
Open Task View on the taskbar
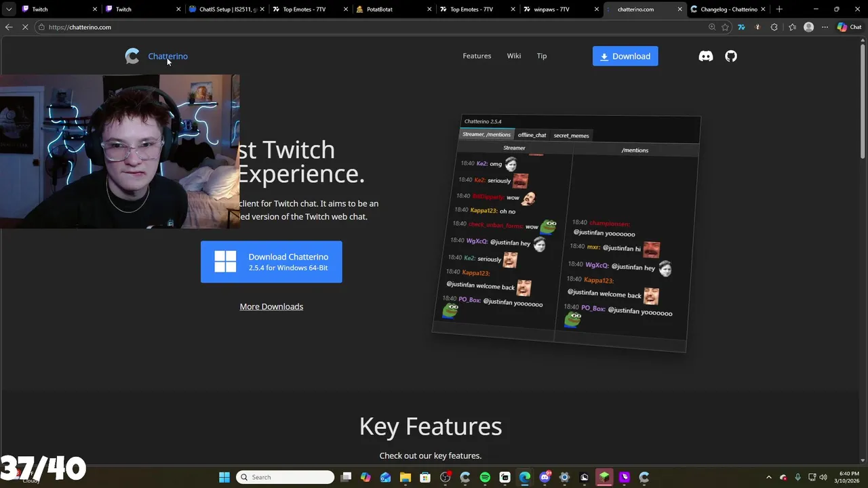[347, 477]
